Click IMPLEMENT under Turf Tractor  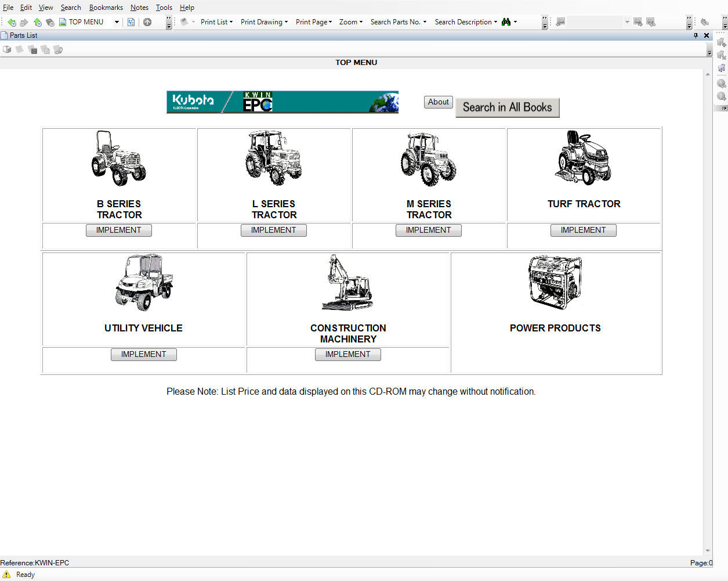pyautogui.click(x=584, y=230)
